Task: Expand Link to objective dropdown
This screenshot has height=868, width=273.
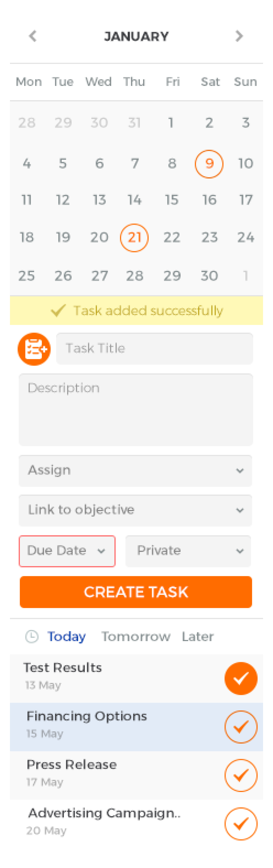Action: tap(135, 510)
